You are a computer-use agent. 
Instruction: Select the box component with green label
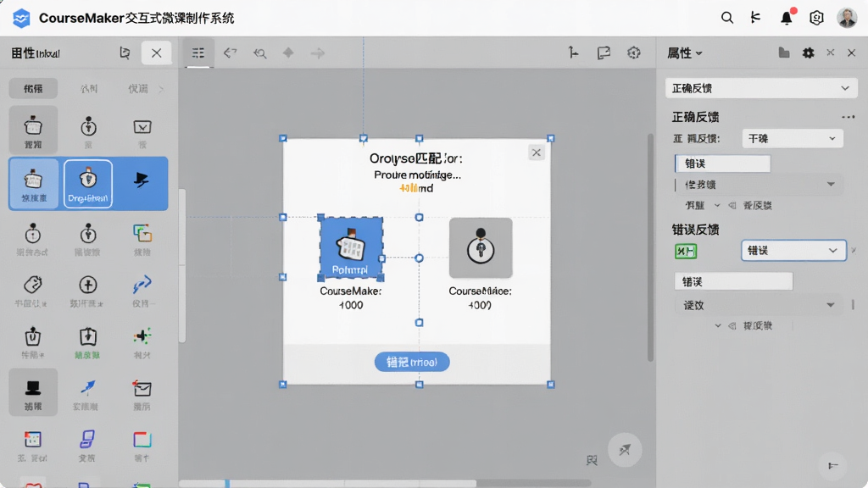tap(88, 342)
